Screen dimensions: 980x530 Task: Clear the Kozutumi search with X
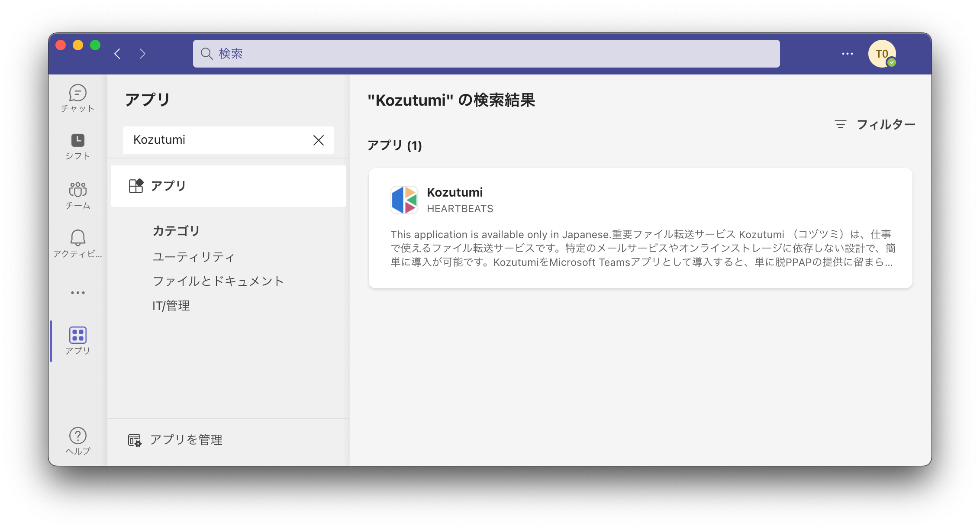319,140
